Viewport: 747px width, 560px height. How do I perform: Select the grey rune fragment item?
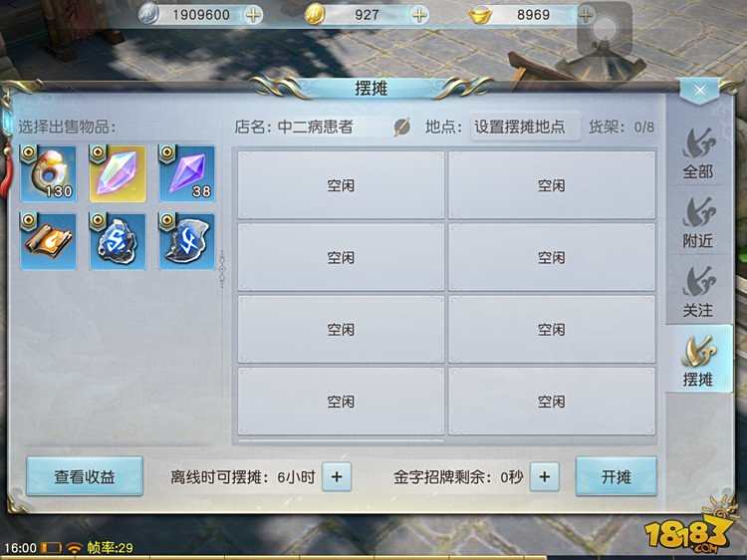[187, 241]
